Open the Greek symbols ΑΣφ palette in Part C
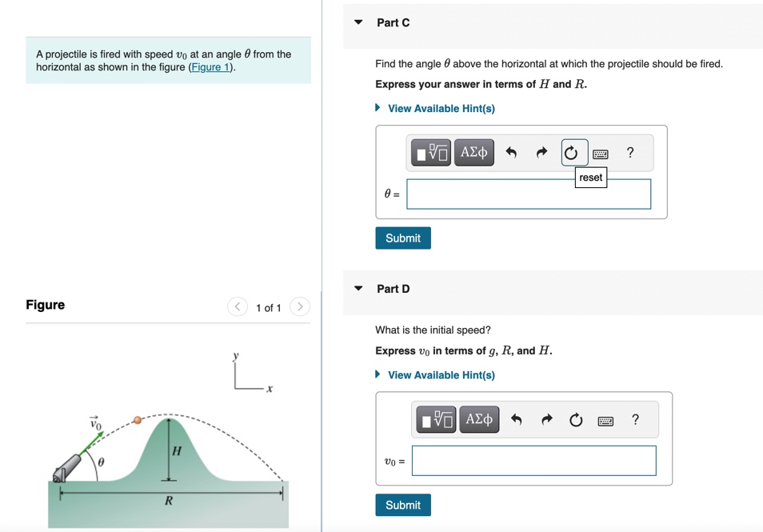This screenshot has height=532, width=763. pos(473,152)
